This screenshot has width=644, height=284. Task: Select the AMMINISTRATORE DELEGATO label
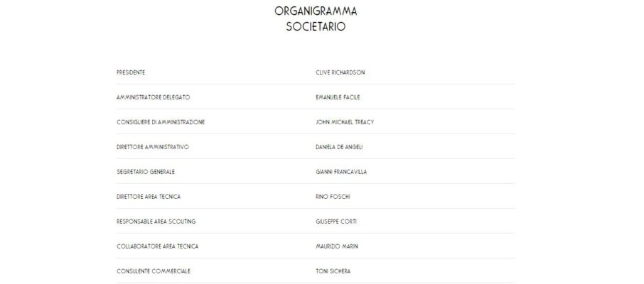pyautogui.click(x=153, y=97)
